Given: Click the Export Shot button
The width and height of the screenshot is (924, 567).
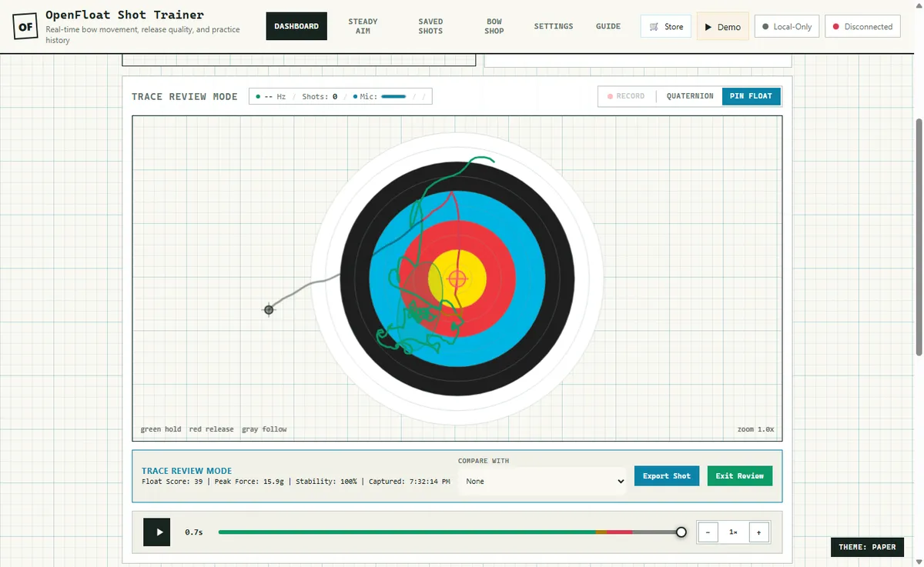Looking at the screenshot, I should (x=667, y=475).
